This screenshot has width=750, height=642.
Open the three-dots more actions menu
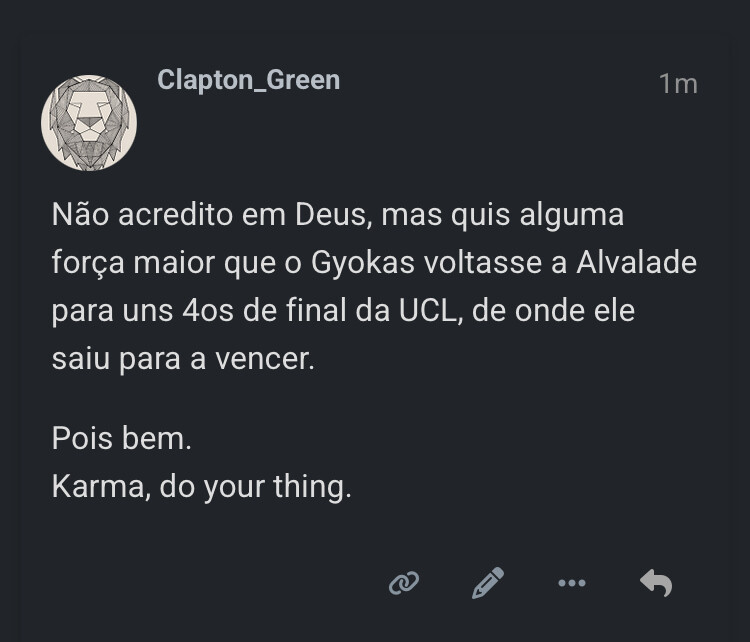tap(571, 582)
